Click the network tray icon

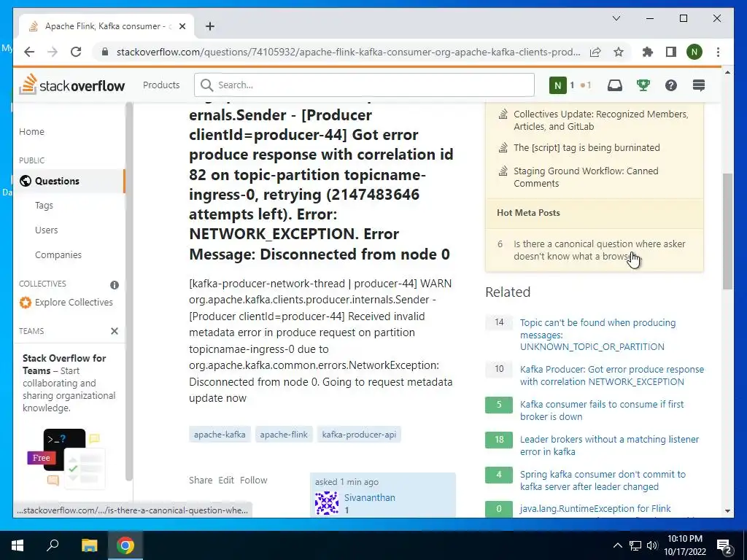[635, 545]
